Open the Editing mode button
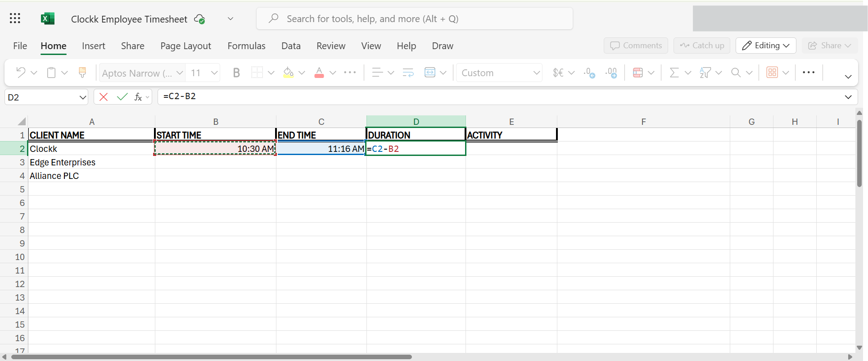The height and width of the screenshot is (361, 868). coord(766,46)
